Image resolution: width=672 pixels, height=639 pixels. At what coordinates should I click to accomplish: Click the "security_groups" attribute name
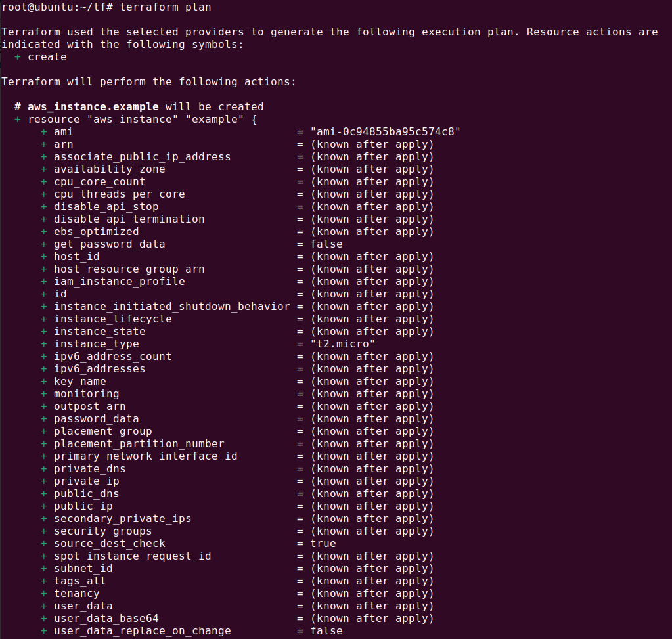click(102, 531)
